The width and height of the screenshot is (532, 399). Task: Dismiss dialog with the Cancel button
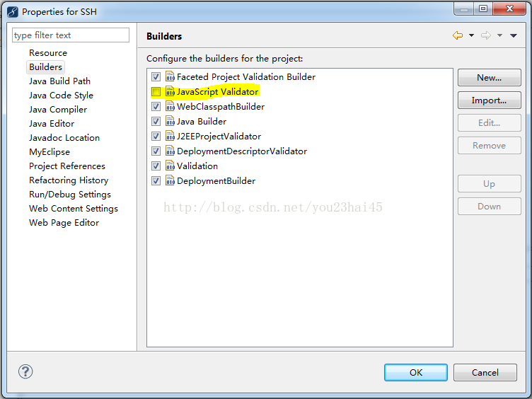(x=485, y=373)
